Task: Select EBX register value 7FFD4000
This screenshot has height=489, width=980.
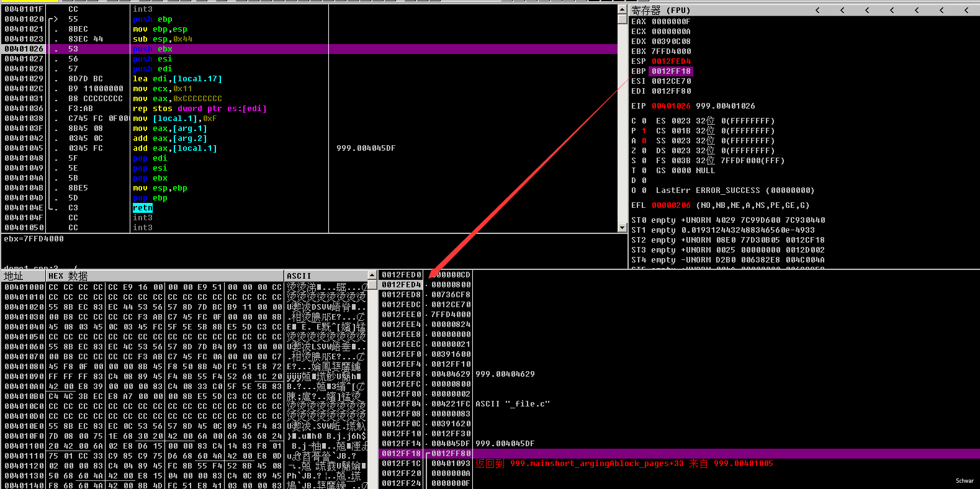Action: point(671,52)
